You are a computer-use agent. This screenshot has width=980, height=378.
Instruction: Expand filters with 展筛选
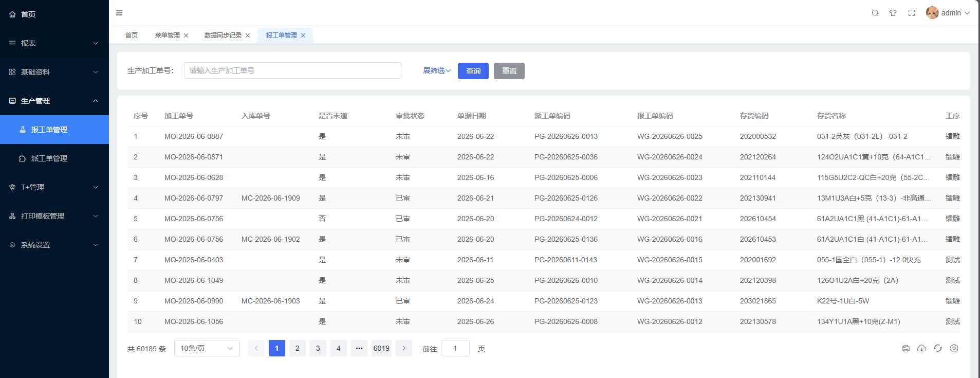click(436, 70)
